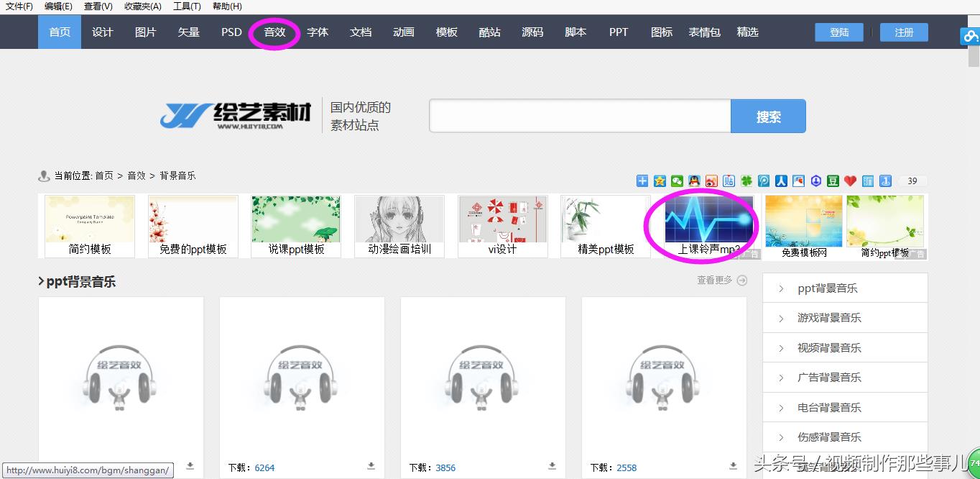Share to Douban icon
Screen dimensions: 980x479
[833, 181]
